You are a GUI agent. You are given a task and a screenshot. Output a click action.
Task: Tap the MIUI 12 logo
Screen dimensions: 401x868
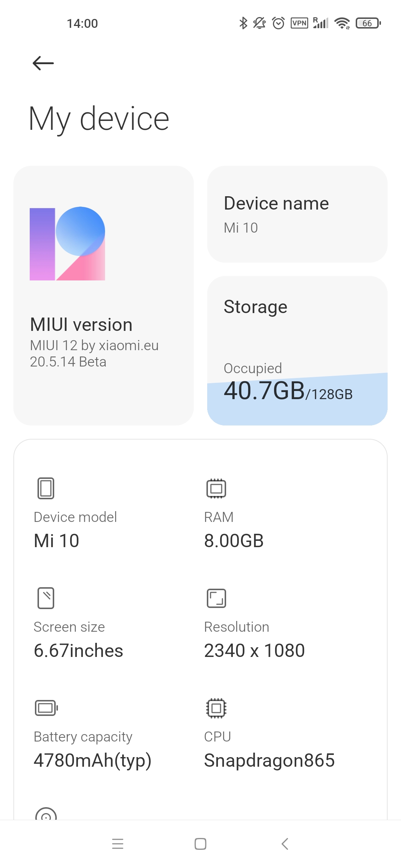click(x=67, y=243)
